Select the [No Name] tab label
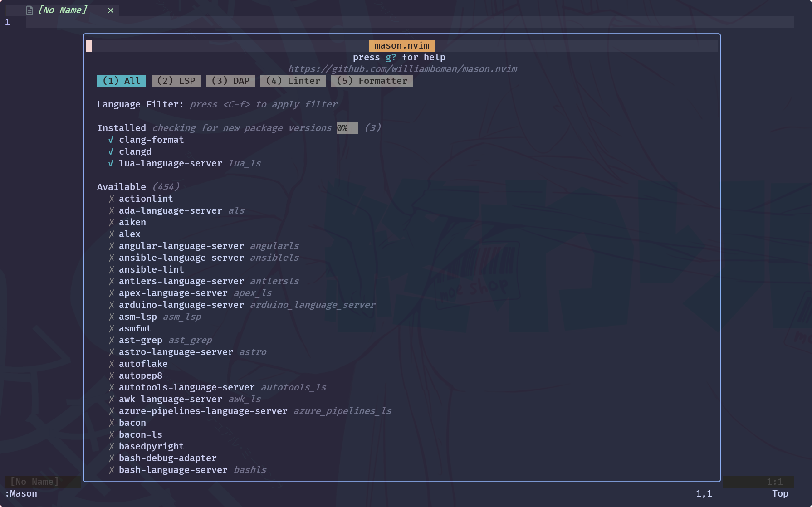The height and width of the screenshot is (507, 812). click(62, 10)
